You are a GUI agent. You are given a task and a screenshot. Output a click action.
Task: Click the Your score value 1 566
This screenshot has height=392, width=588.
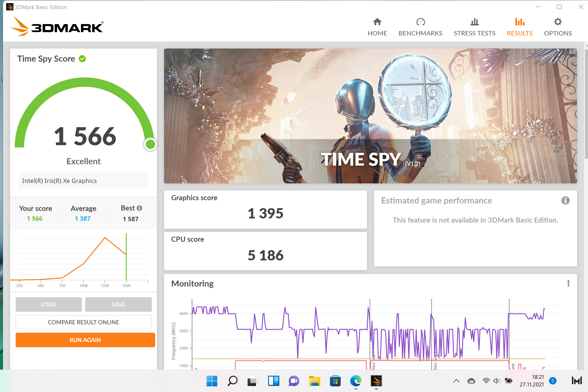click(35, 218)
